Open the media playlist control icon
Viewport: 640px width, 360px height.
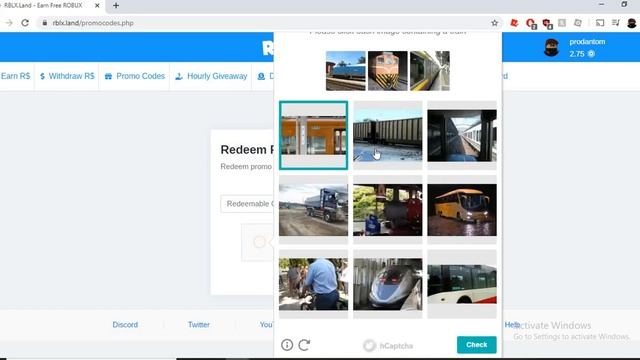click(616, 23)
